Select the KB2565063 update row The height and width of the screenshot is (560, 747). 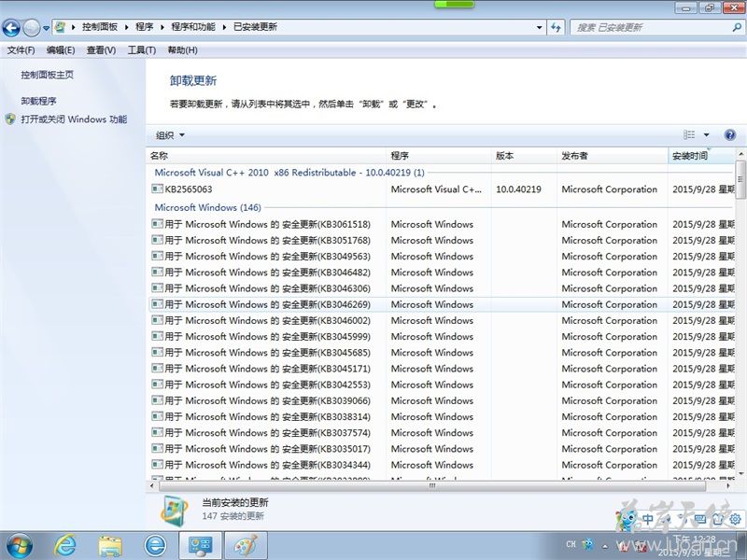(x=442, y=189)
